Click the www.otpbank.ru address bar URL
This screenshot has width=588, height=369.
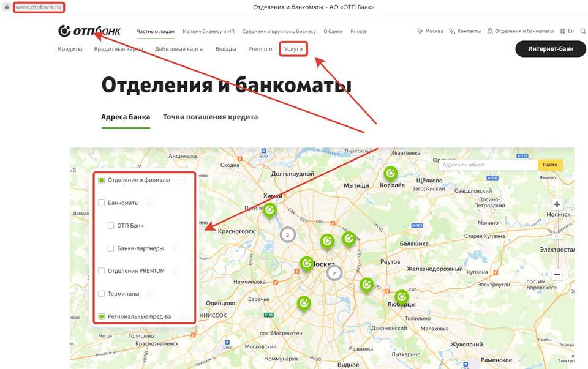[38, 7]
